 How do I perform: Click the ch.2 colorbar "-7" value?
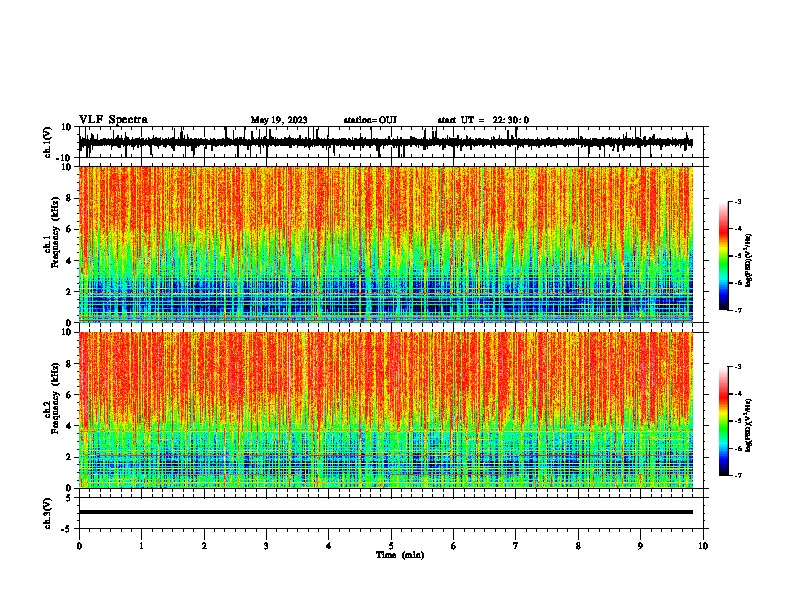pos(738,475)
